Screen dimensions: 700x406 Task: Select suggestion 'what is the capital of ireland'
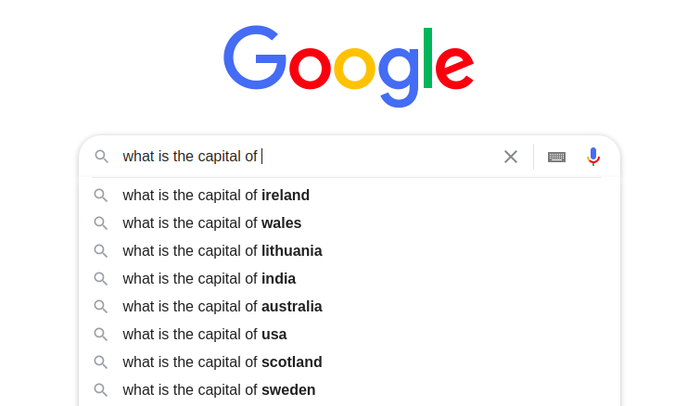[x=350, y=195]
